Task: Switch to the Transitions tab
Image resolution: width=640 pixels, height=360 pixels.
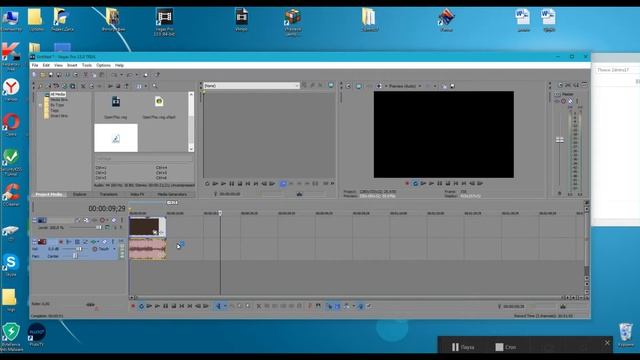Action: (x=109, y=194)
